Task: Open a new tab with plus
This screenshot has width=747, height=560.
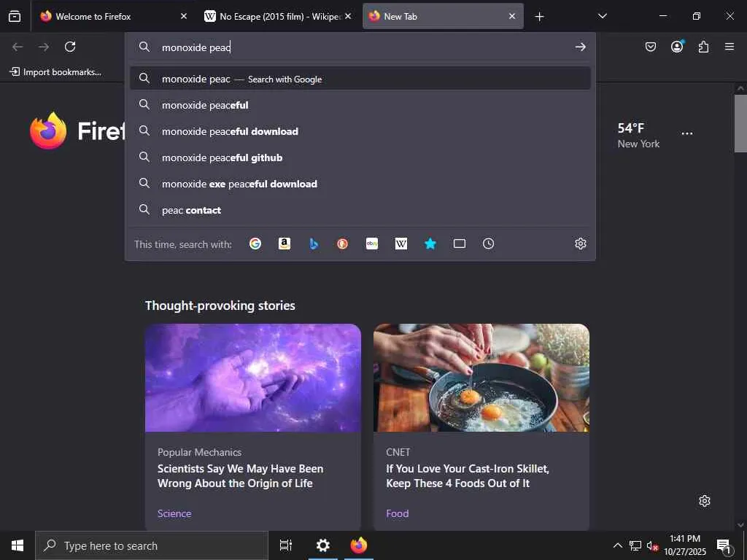Action: tap(539, 17)
